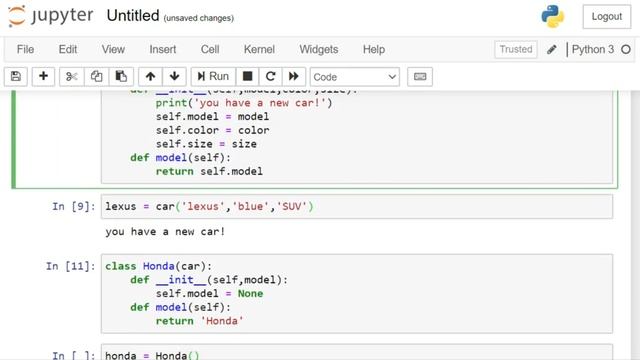Click the "return 'Honda'" line

[200, 321]
